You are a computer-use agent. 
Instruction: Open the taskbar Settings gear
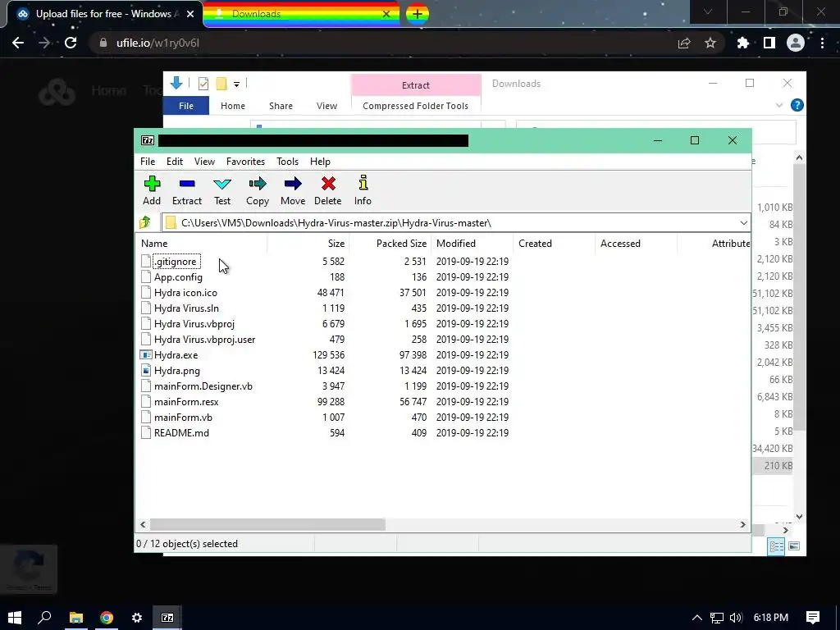pos(137,618)
